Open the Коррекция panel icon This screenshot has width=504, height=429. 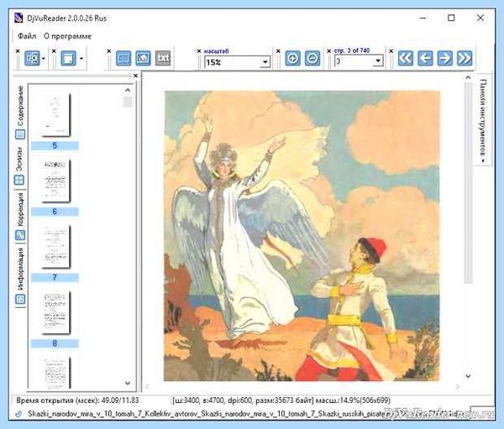click(20, 236)
